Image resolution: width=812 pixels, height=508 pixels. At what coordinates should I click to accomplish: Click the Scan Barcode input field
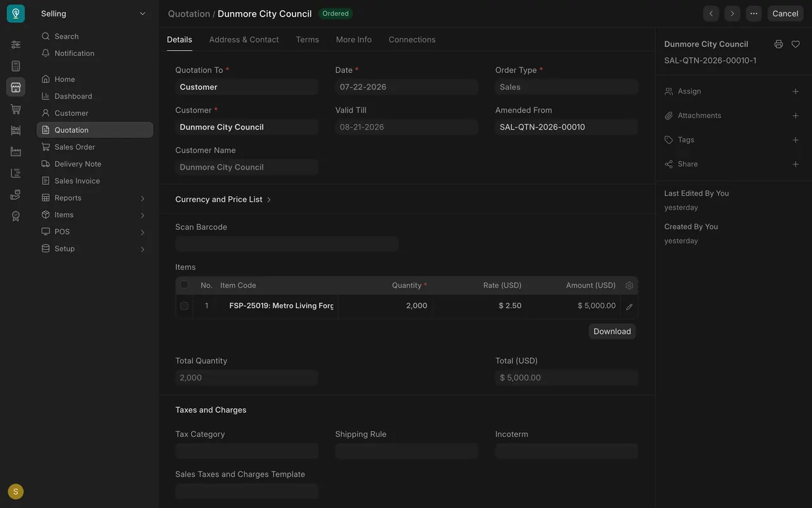click(287, 244)
